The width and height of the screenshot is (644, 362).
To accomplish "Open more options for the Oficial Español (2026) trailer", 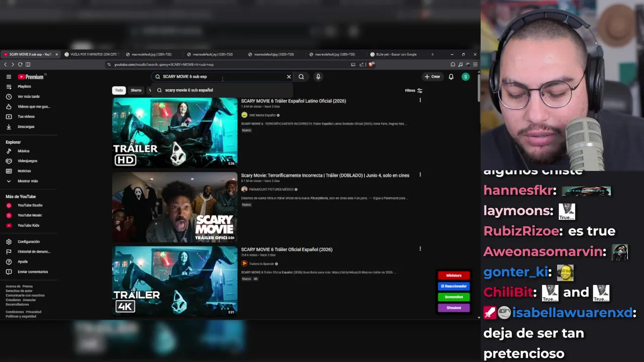I will click(x=420, y=248).
